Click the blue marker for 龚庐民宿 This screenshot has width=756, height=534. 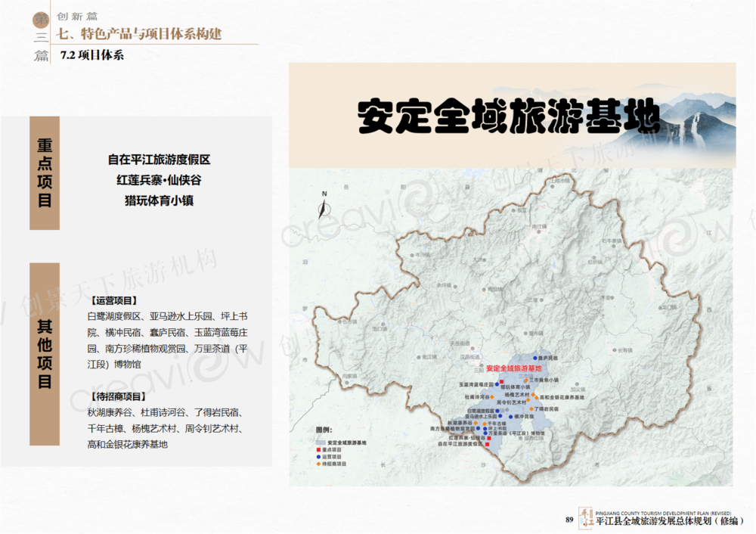pos(535,357)
